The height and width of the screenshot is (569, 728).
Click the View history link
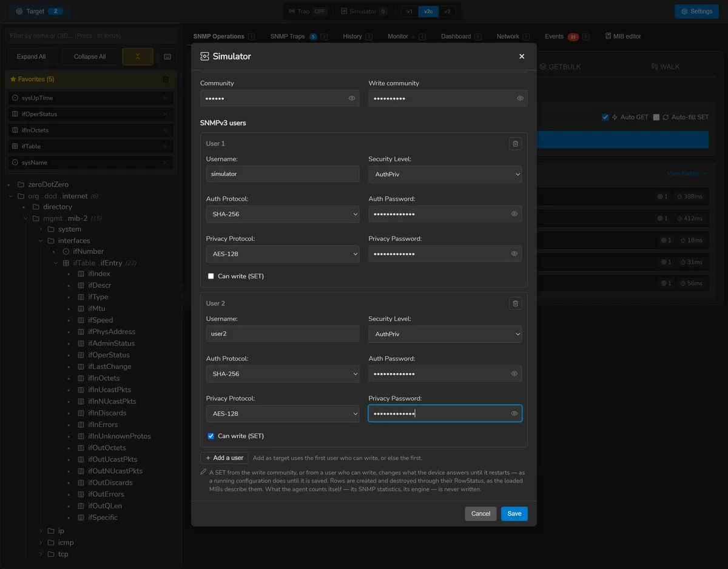coord(687,173)
